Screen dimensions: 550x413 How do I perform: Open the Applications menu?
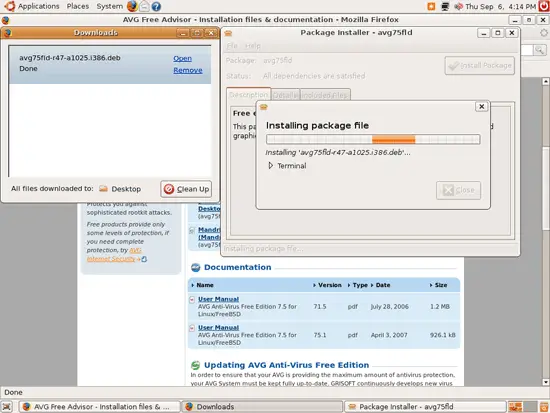tap(39, 6)
